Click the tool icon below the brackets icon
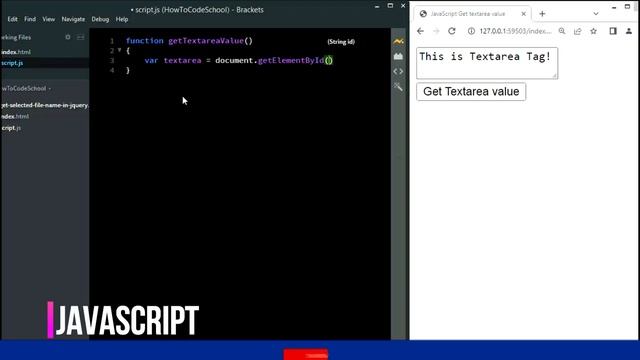This screenshot has width=640, height=360. click(x=398, y=87)
